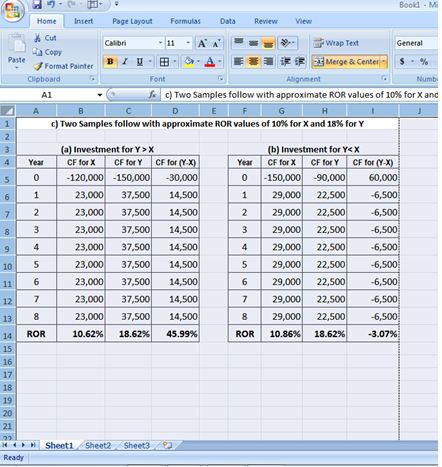This screenshot has width=442, height=467.
Task: Click the Name Box showing A1
Action: point(47,95)
